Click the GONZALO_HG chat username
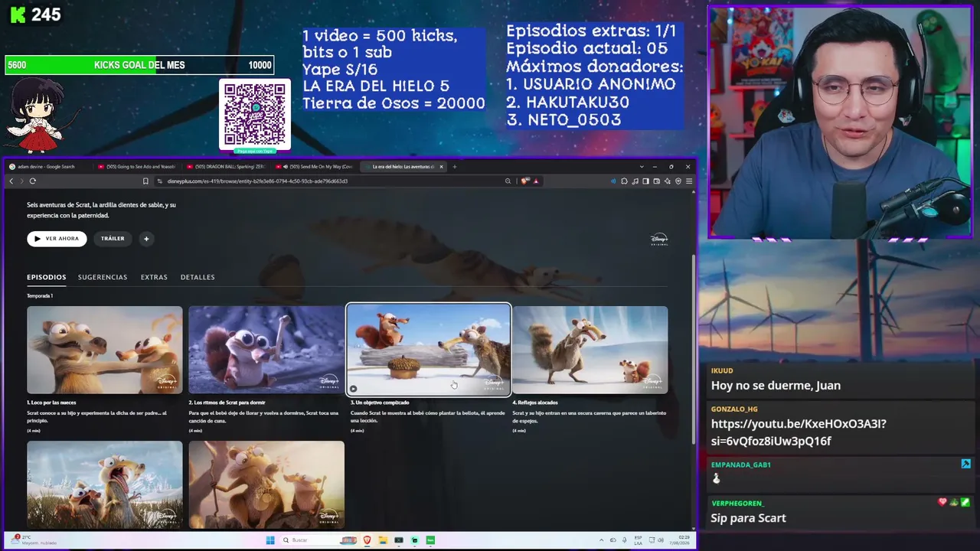 point(734,409)
